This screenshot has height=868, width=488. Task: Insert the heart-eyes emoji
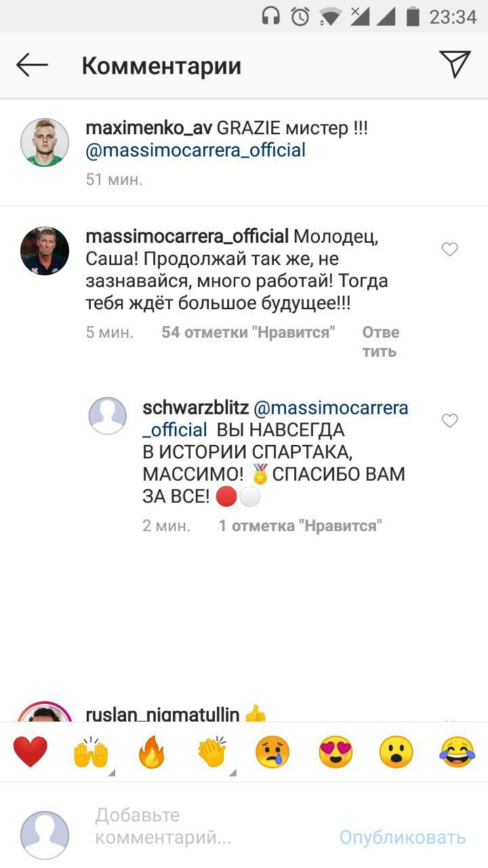coord(335,752)
